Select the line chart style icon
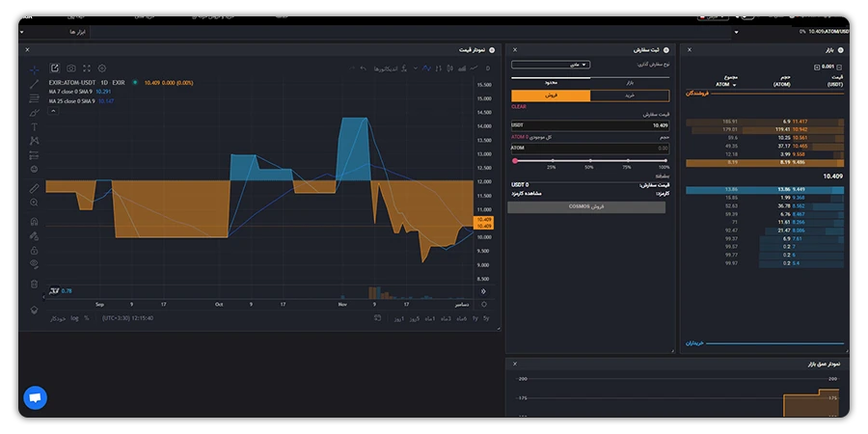Viewport: 868px width, 434px height. coord(474,68)
